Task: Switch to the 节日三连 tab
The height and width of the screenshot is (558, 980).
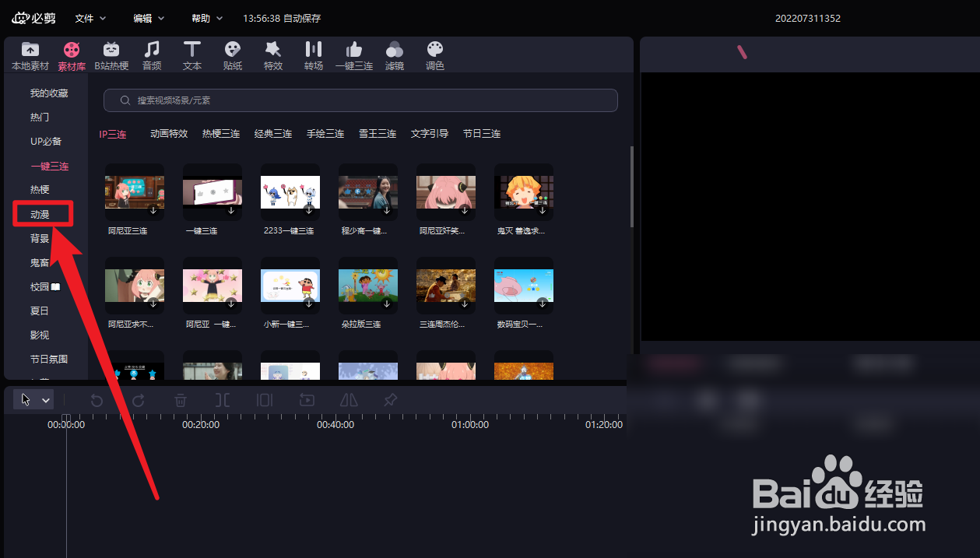Action: (x=482, y=134)
